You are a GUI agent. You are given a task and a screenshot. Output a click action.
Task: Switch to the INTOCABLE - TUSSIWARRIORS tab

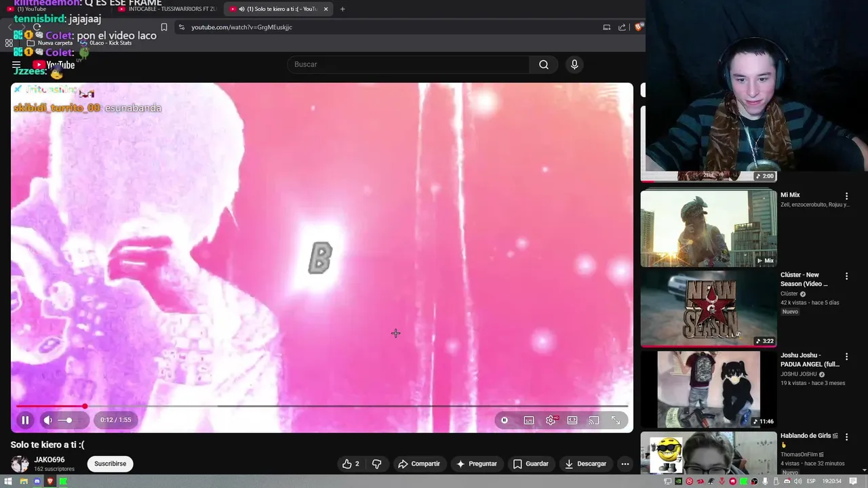tap(166, 9)
